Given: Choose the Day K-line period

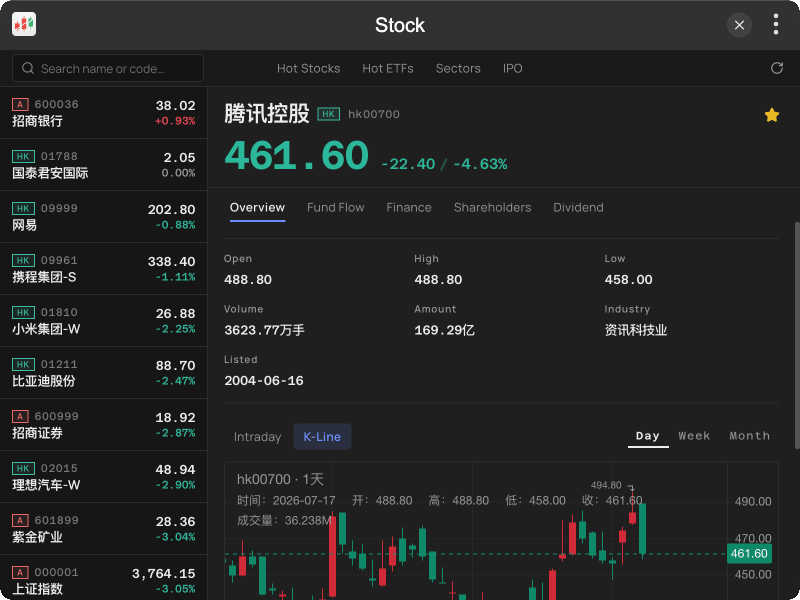Looking at the screenshot, I should pyautogui.click(x=647, y=436).
